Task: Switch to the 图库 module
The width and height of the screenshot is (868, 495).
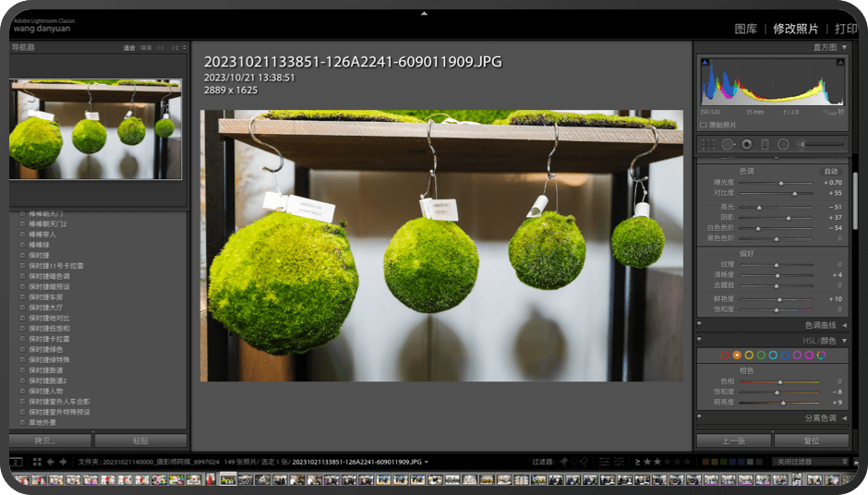Action: (745, 29)
